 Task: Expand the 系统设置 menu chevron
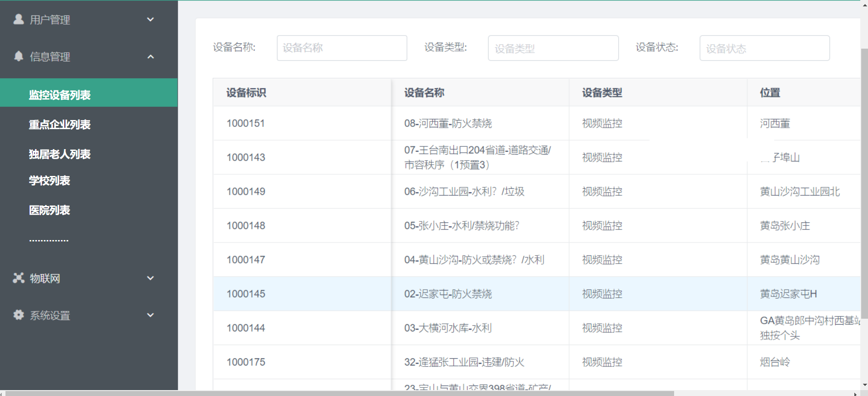[151, 315]
